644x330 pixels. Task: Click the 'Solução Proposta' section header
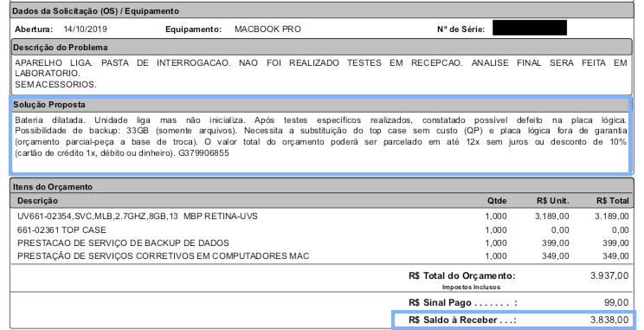(320, 105)
